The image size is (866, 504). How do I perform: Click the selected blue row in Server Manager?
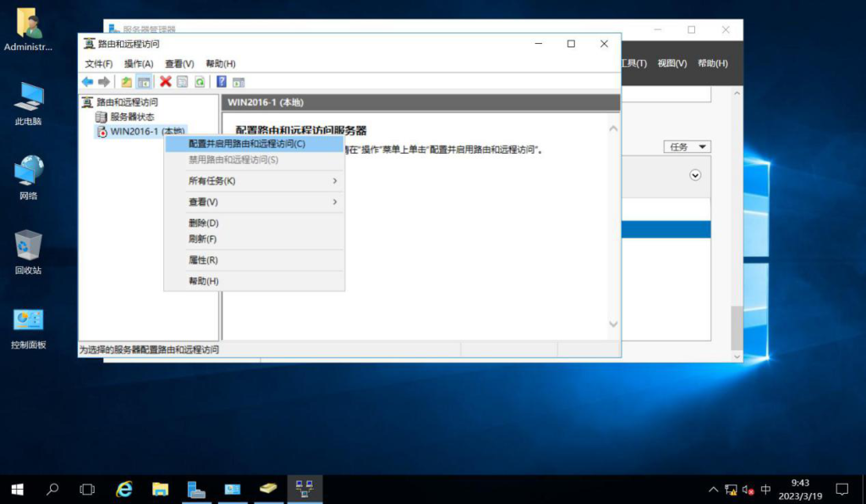click(666, 229)
